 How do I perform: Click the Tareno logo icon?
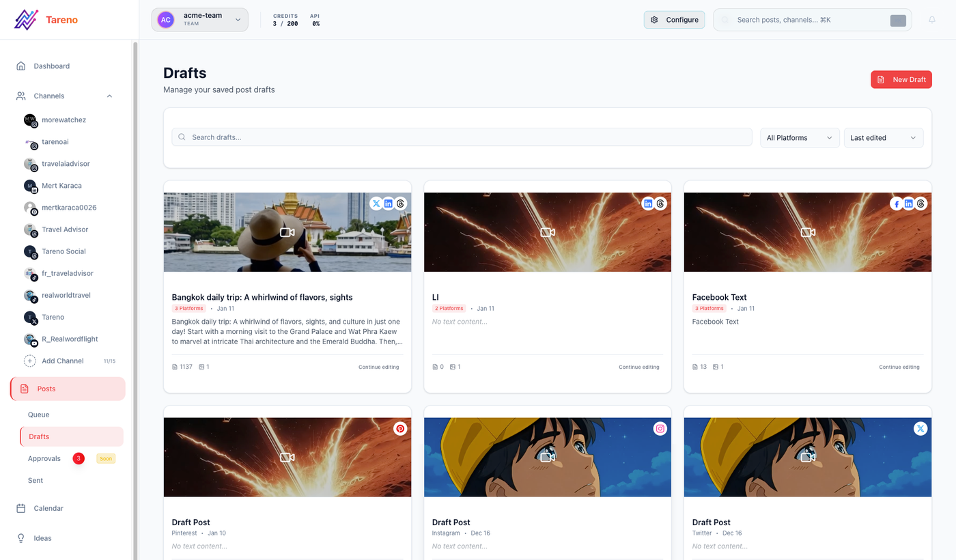[x=26, y=19]
